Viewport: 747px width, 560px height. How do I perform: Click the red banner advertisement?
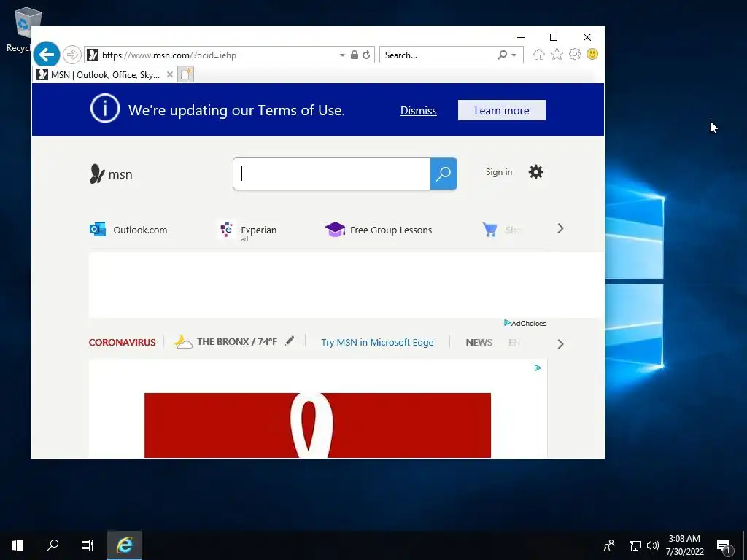coord(317,425)
